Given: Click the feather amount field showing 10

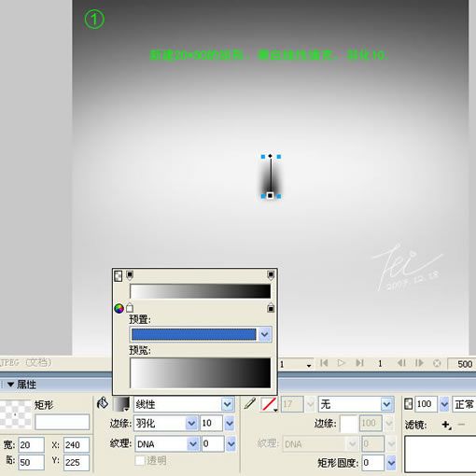Looking at the screenshot, I should click(x=211, y=423).
